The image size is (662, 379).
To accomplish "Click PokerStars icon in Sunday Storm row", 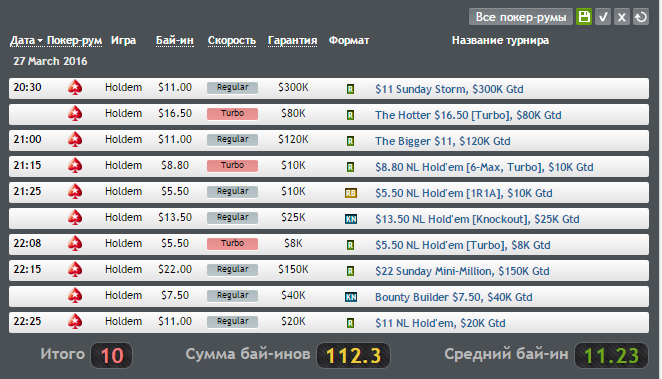I will click(x=75, y=88).
